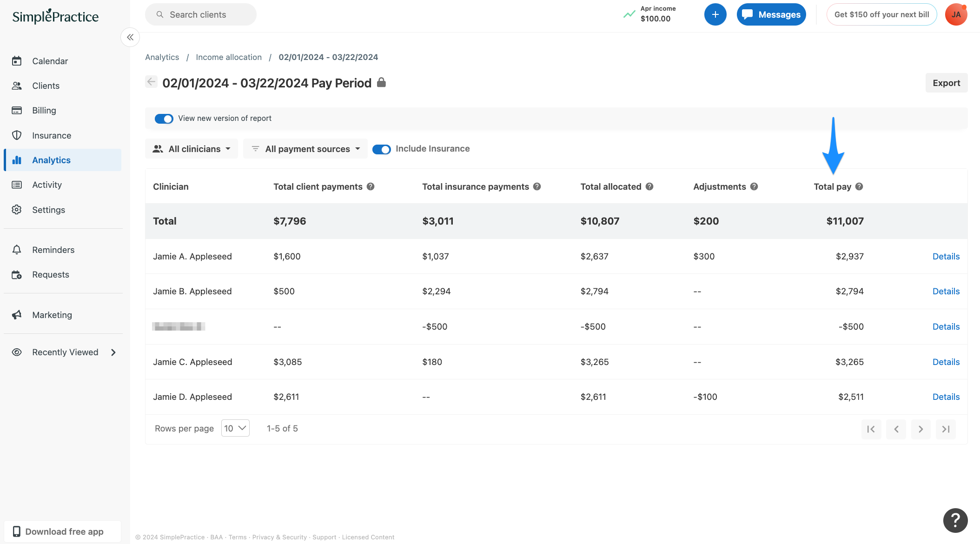Image resolution: width=980 pixels, height=544 pixels.
Task: Open the Calendar section in the sidebar
Action: [50, 60]
